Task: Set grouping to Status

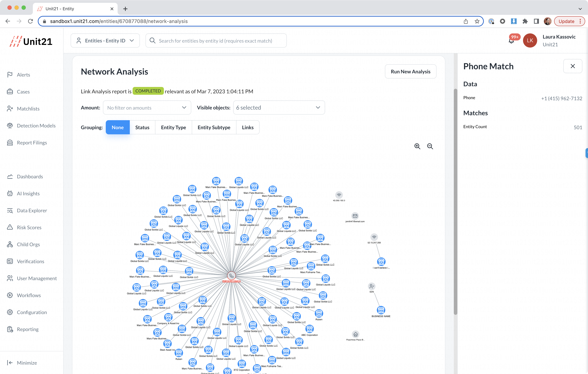Action: point(142,127)
